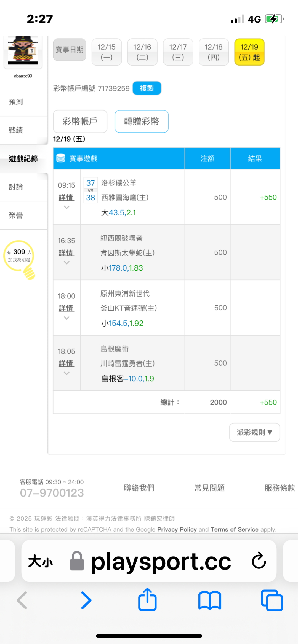Screen dimensions: 298x644
Task: Switch to the 12/15 (一) date tab
Action: click(107, 52)
